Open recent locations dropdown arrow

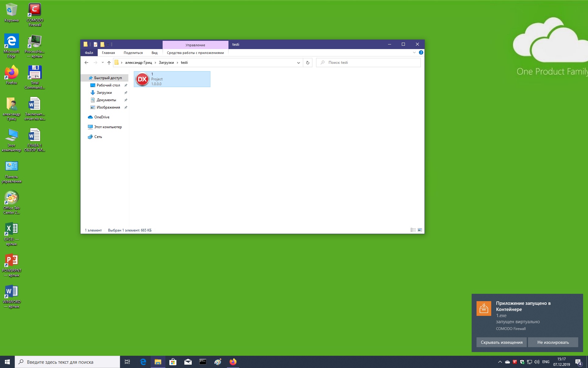(103, 63)
